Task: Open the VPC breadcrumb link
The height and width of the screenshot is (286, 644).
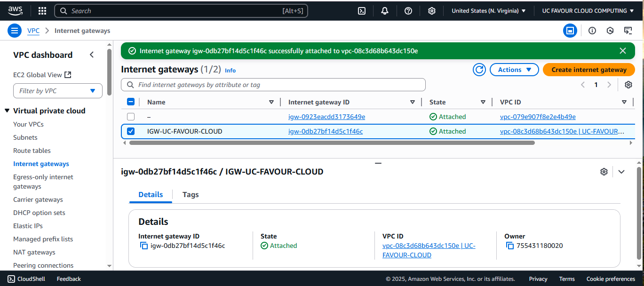Action: 33,31
